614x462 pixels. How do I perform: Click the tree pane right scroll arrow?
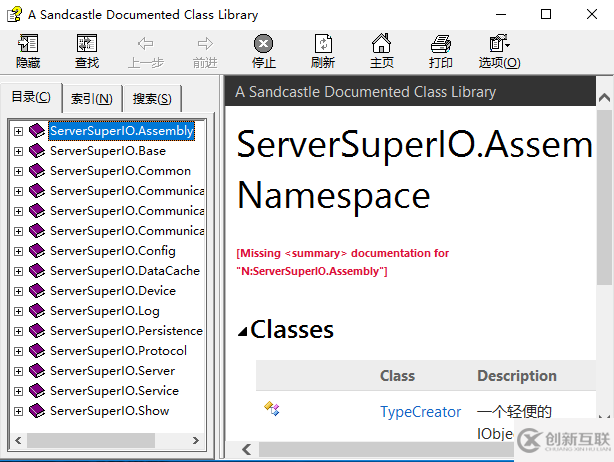[x=196, y=440]
